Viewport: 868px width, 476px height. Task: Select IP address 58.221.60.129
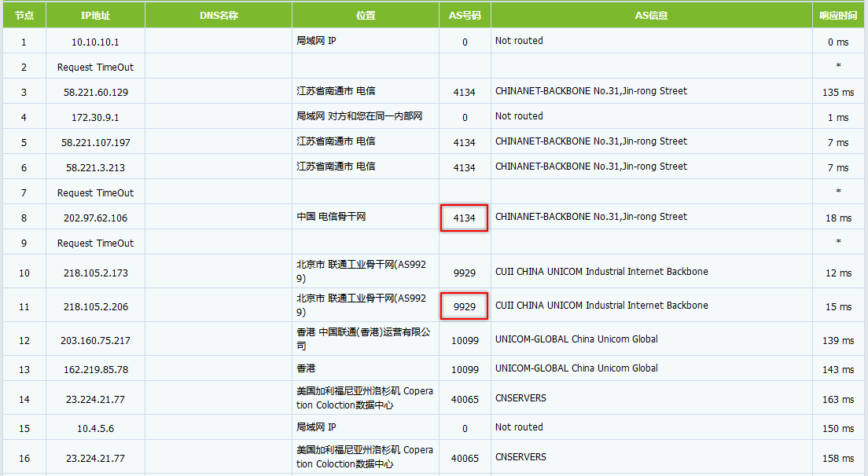95,92
